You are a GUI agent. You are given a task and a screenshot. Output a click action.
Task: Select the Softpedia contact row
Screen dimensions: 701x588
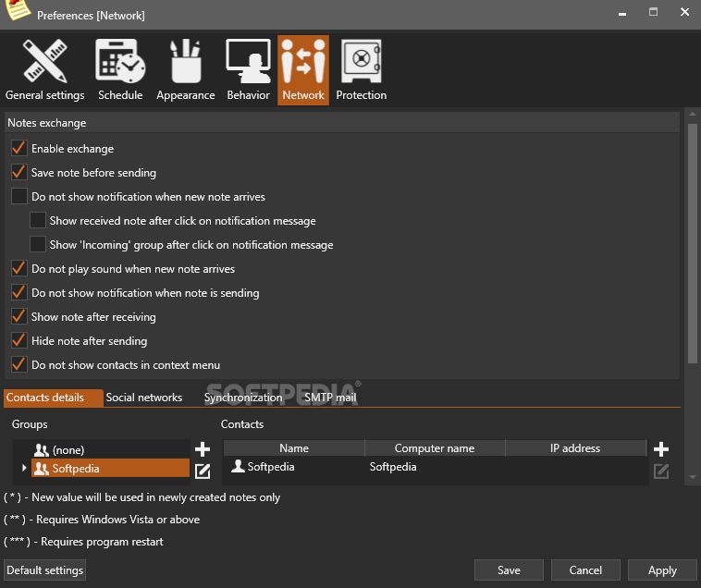point(435,467)
